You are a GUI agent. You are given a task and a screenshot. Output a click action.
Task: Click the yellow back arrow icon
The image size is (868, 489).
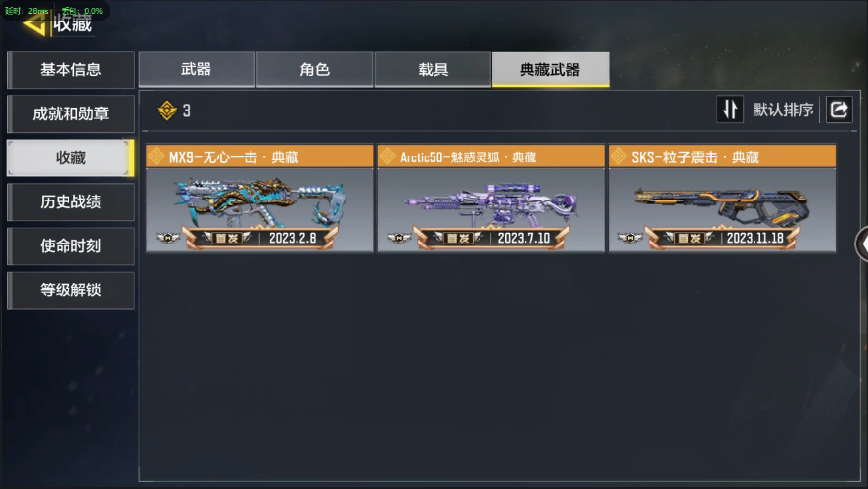pyautogui.click(x=34, y=24)
